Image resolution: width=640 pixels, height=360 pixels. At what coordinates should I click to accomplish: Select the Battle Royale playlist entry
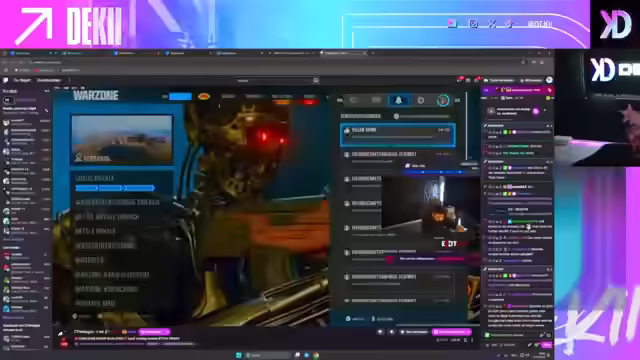click(95, 231)
